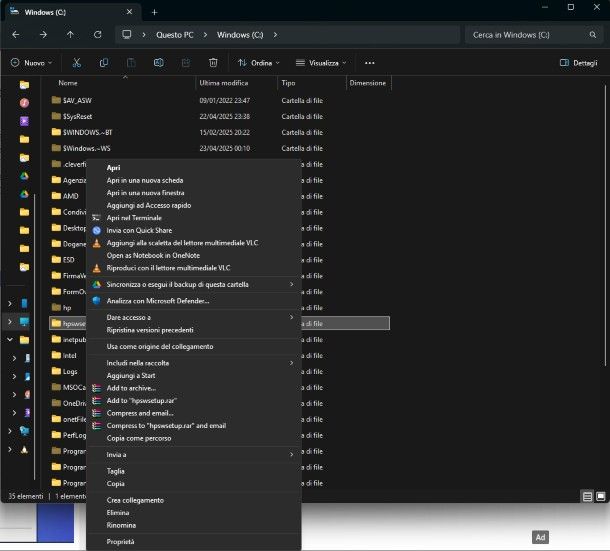610x551 pixels.
Task: Select Apri nel Terminale
Action: coord(134,217)
